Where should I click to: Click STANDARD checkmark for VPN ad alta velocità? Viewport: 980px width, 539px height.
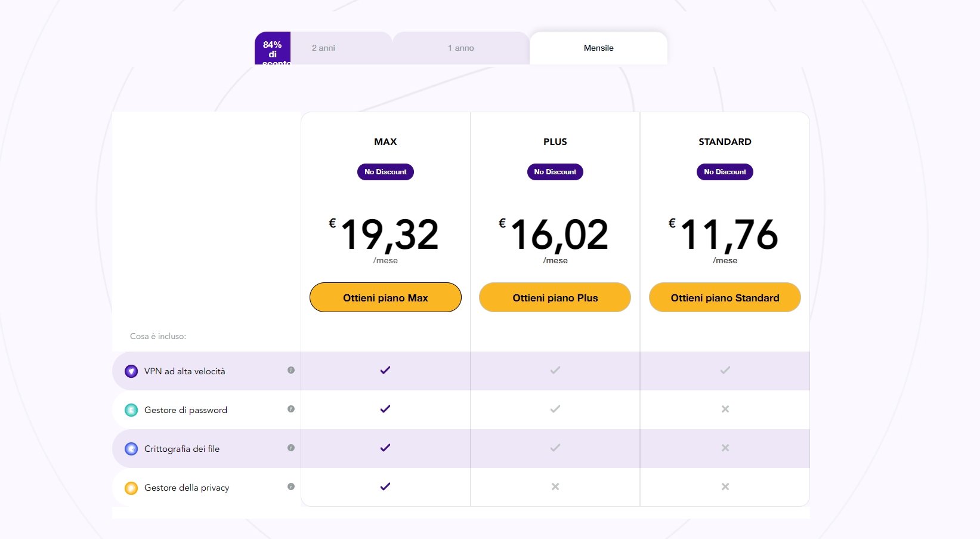pos(725,370)
